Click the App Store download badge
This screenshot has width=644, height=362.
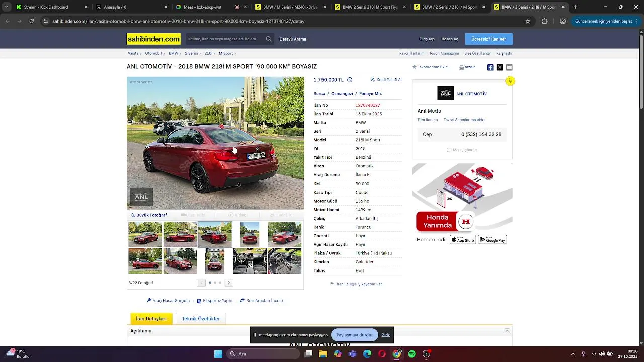click(x=462, y=240)
